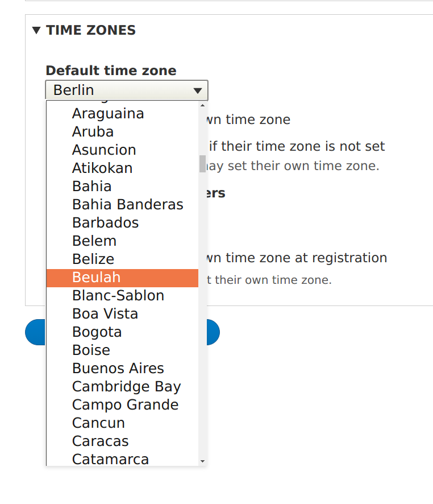The image size is (433, 504).
Task: Pick Bogota from the time zone options
Action: pyautogui.click(x=97, y=332)
